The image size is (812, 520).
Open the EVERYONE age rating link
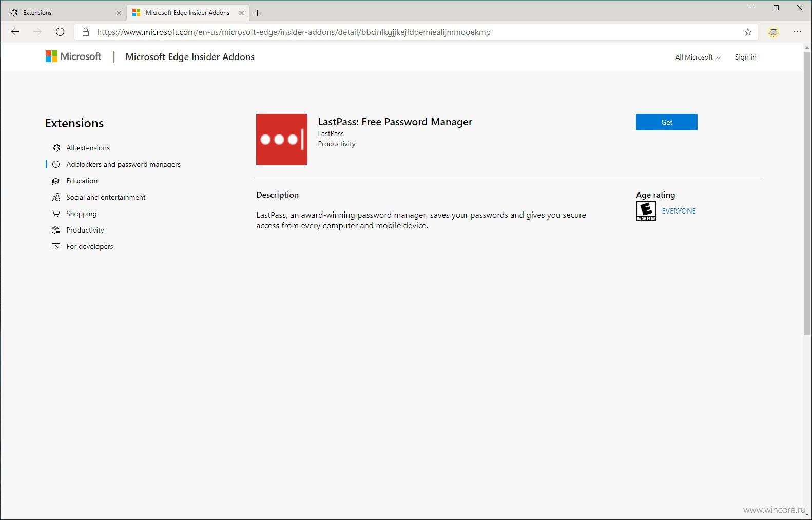pyautogui.click(x=679, y=211)
